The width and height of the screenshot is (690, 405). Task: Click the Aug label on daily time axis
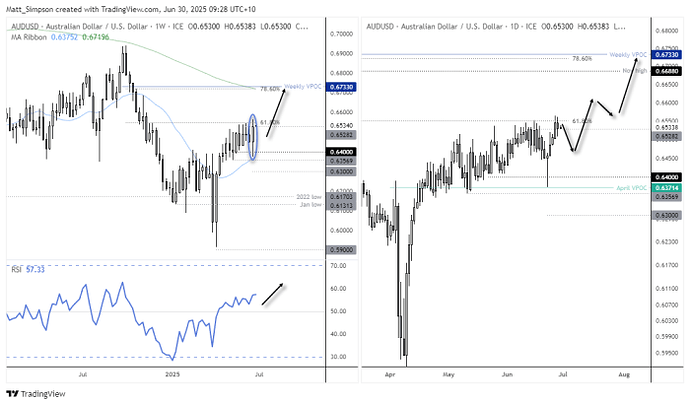pyautogui.click(x=624, y=375)
